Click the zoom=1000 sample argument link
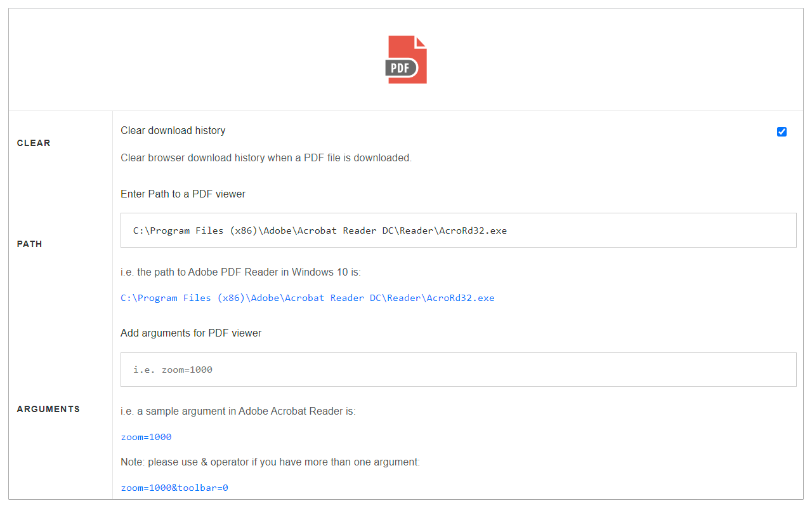Image resolution: width=812 pixels, height=508 pixels. coord(146,437)
